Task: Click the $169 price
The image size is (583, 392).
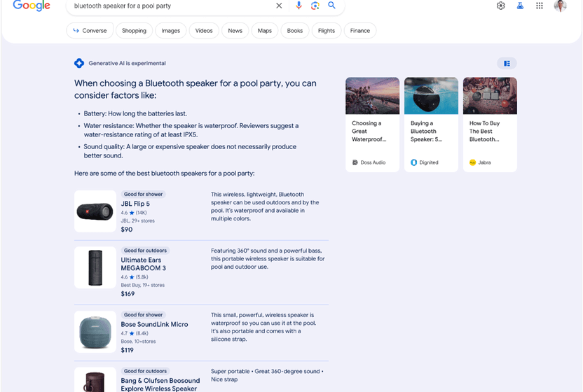Action: [128, 294]
